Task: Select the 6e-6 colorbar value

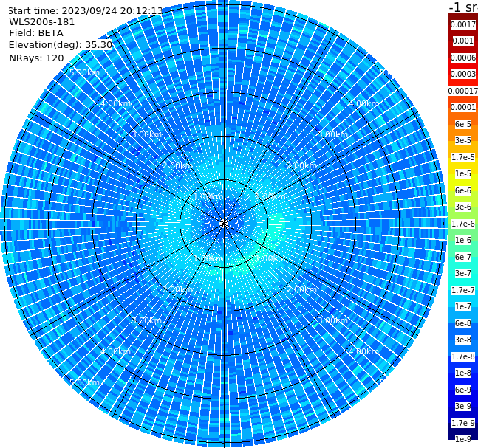Action: (x=462, y=190)
